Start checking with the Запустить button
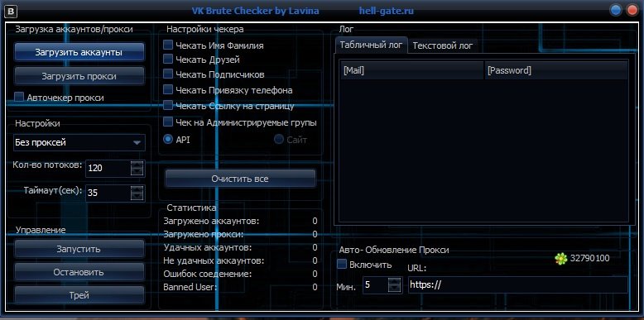The width and height of the screenshot is (644, 320). coord(79,249)
